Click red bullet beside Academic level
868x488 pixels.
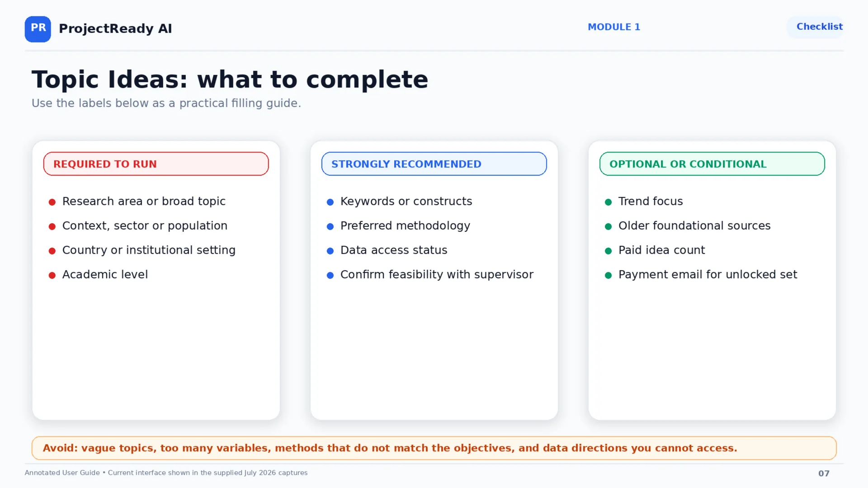52,275
